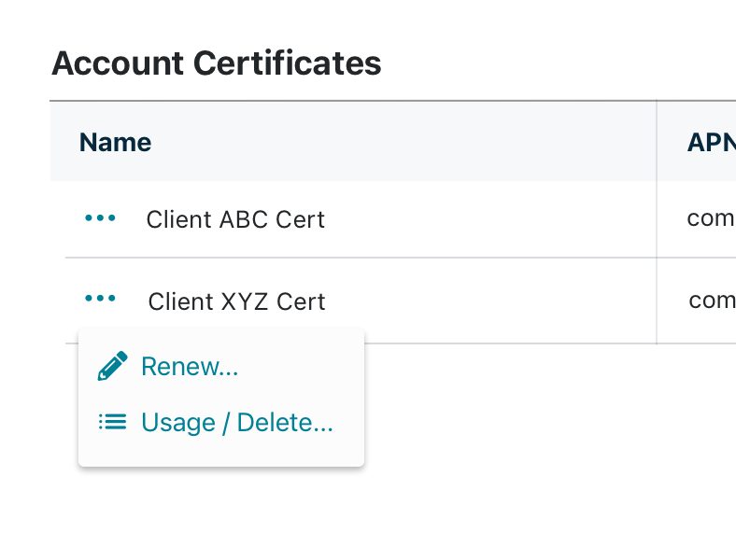
Task: Click empty area inside popup below Usage / Delete
Action: point(220,451)
